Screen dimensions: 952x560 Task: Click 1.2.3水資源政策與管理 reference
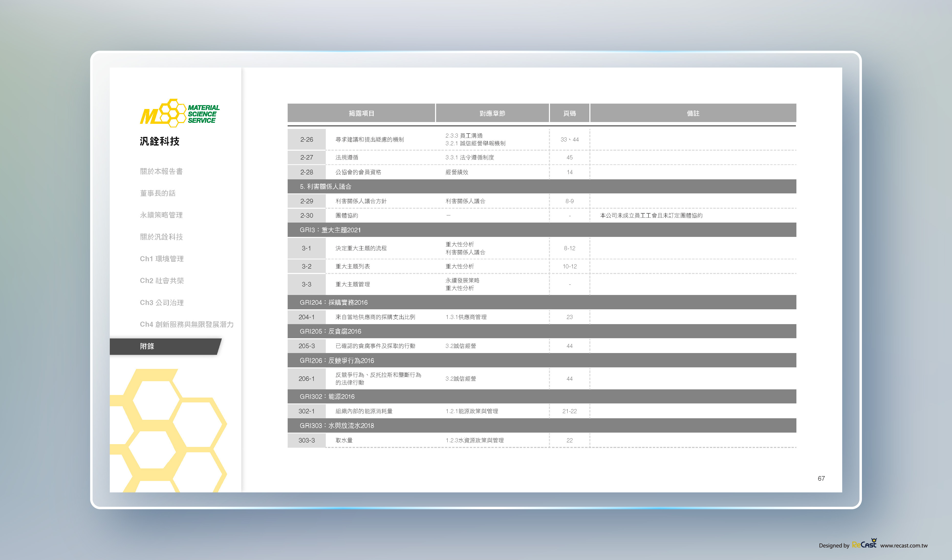pos(474,440)
